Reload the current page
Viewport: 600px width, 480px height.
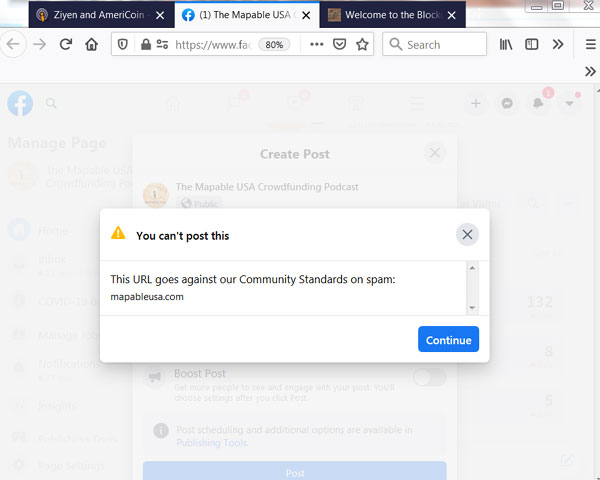(x=66, y=44)
